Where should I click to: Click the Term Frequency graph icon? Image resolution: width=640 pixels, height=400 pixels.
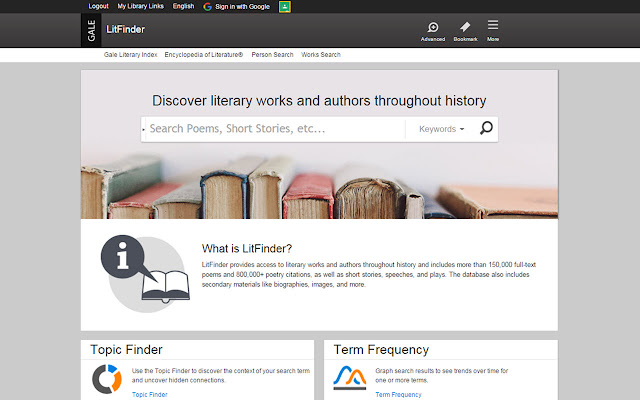coord(349,377)
